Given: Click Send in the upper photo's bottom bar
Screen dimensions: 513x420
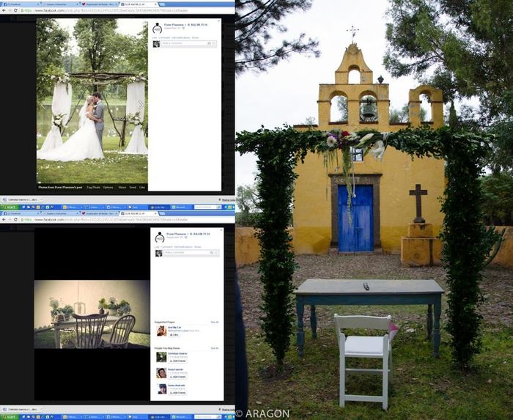Looking at the screenshot, I should [x=133, y=188].
